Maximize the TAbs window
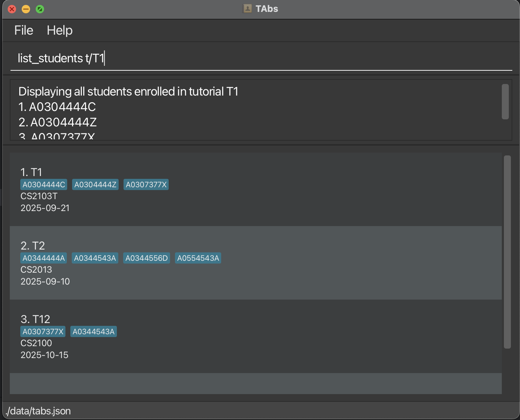The width and height of the screenshot is (520, 420). point(40,9)
